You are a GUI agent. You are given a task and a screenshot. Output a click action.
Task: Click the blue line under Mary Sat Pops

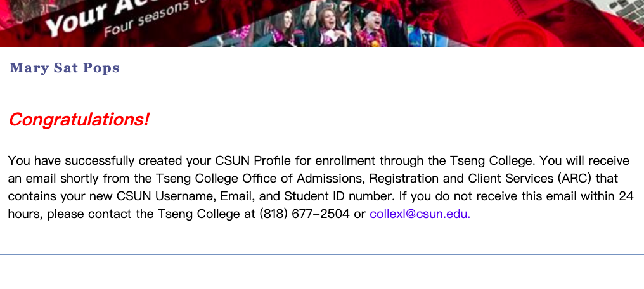point(322,79)
